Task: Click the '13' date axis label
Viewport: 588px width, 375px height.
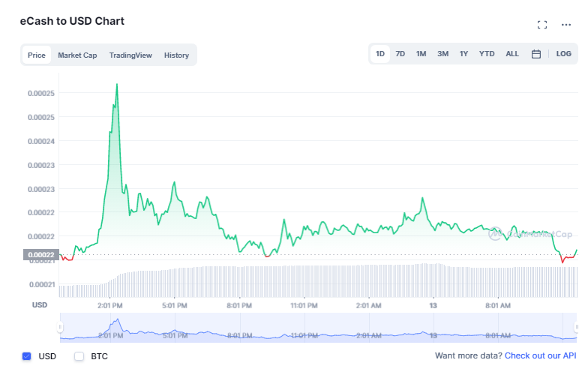Action: pos(433,306)
